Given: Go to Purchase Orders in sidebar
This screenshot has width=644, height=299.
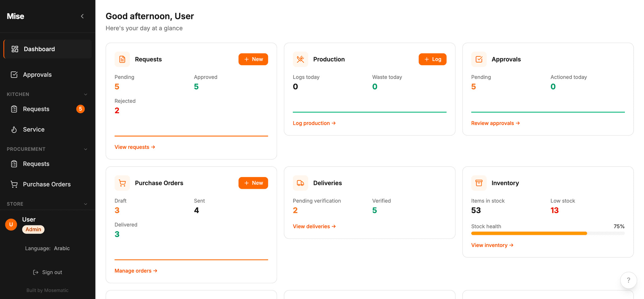Looking at the screenshot, I should pyautogui.click(x=47, y=184).
